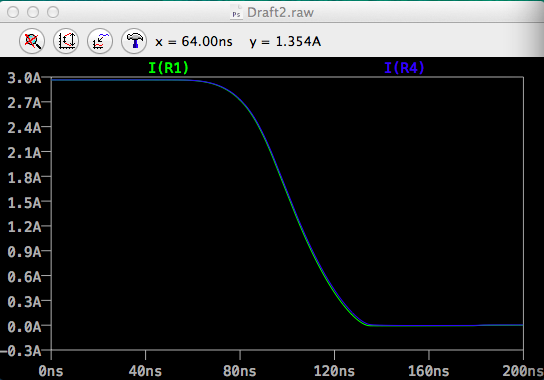Close the Draft2.raw waveform window
The width and height of the screenshot is (544, 380).
[13, 12]
